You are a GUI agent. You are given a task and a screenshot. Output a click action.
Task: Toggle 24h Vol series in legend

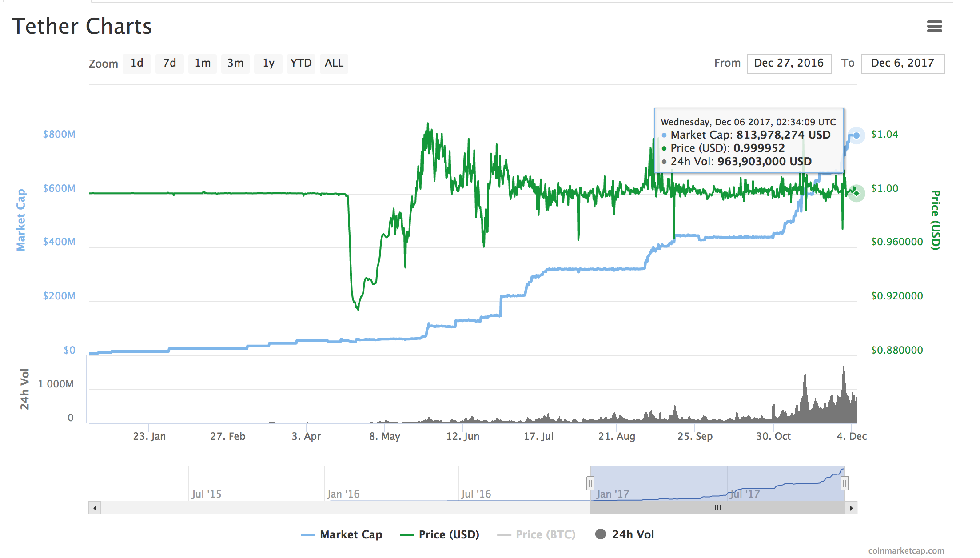pyautogui.click(x=625, y=534)
